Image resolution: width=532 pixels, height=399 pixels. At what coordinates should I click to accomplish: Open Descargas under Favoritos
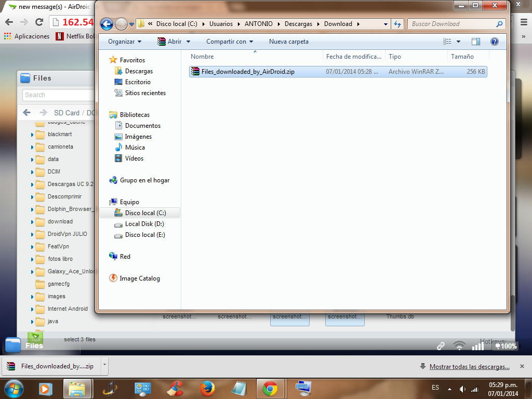pyautogui.click(x=139, y=71)
